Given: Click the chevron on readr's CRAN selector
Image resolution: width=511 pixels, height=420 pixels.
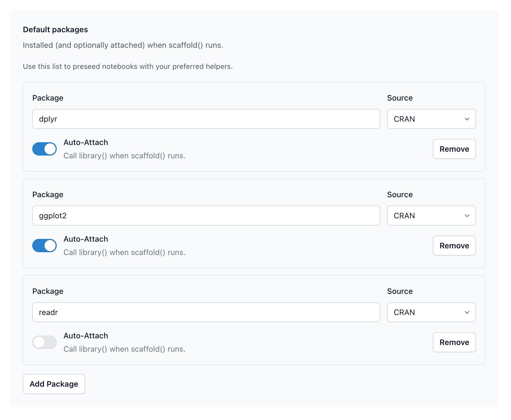Looking at the screenshot, I should pyautogui.click(x=467, y=312).
